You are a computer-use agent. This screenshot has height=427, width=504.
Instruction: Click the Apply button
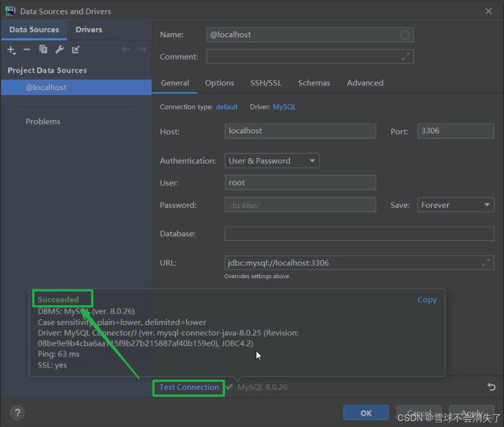point(471,413)
